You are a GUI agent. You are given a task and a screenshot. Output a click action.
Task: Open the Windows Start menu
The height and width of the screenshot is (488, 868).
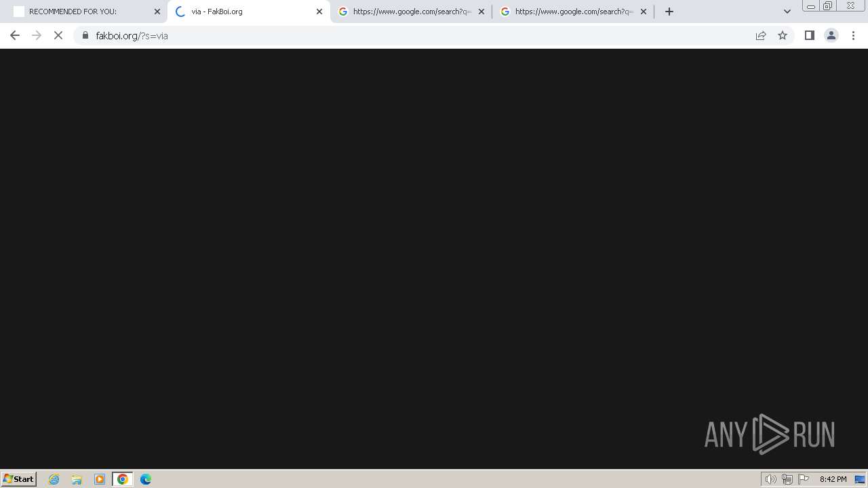click(18, 479)
